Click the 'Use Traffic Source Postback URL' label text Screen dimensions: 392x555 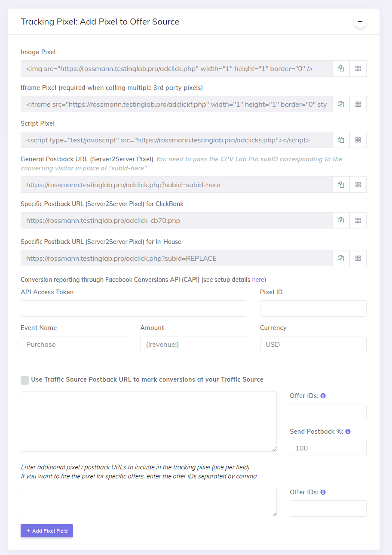pos(147,379)
